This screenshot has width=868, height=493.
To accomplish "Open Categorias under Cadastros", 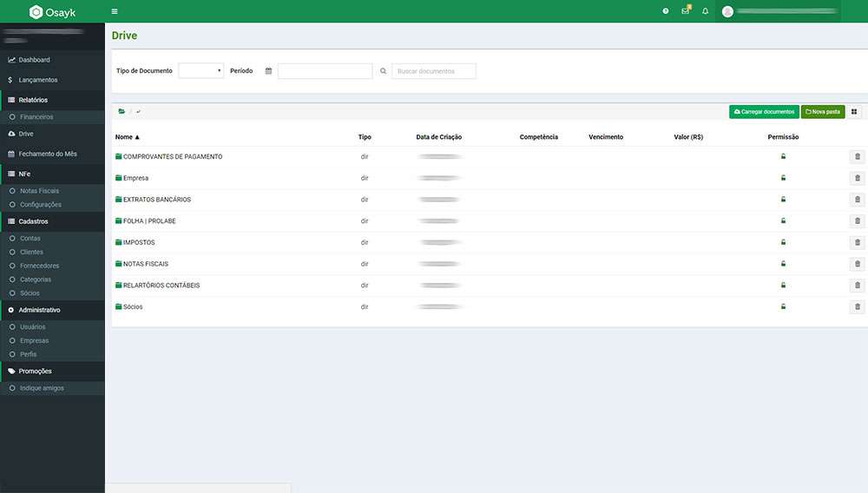I will [x=53, y=279].
